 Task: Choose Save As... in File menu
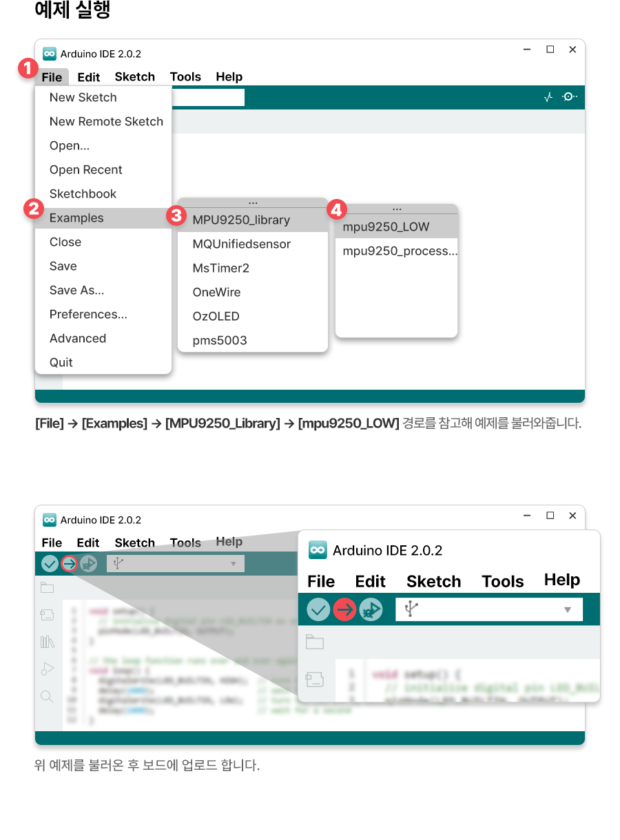[76, 291]
